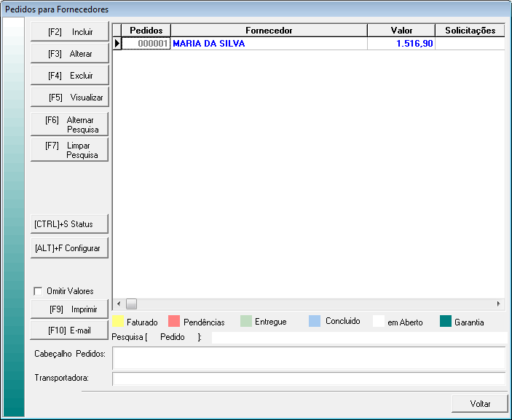512x420 pixels.
Task: Click the Voltar button
Action: pyautogui.click(x=479, y=403)
